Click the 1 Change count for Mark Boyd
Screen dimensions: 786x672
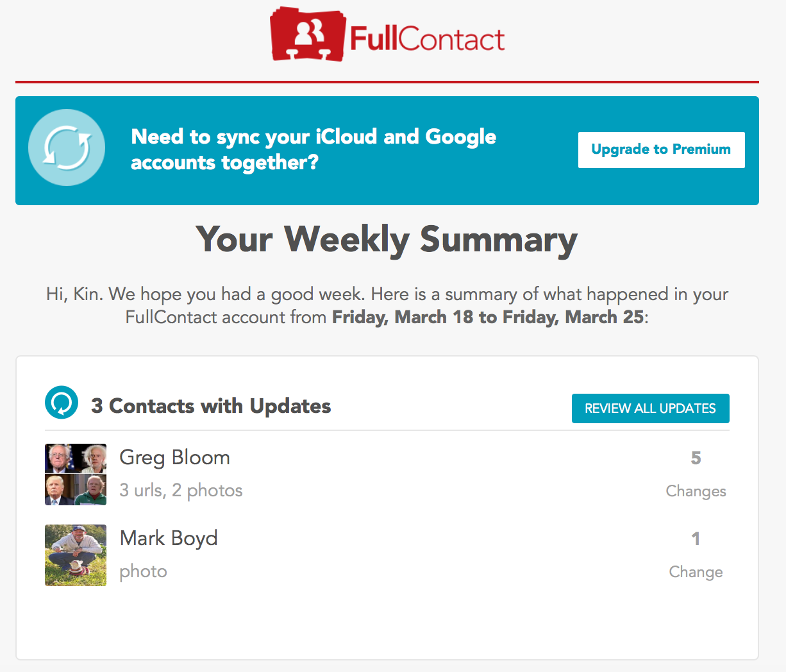click(x=696, y=555)
